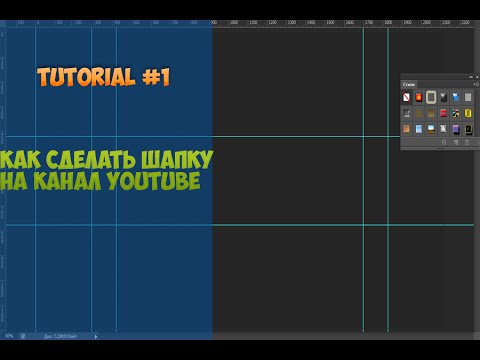Apply the 'No Style' swatch with red slash
The height and width of the screenshot is (360, 480).
click(x=406, y=97)
